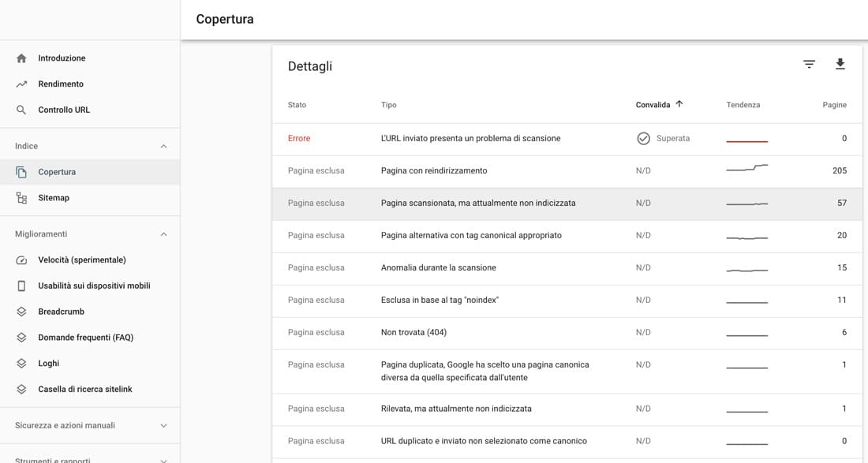Click the magnifier icon beside Controllo URL

21,110
